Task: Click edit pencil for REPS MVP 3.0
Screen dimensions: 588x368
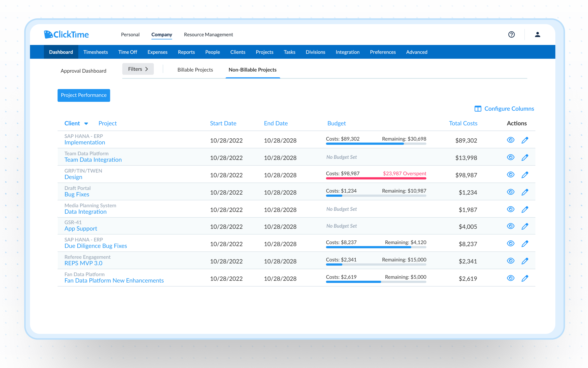Action: pyautogui.click(x=525, y=261)
